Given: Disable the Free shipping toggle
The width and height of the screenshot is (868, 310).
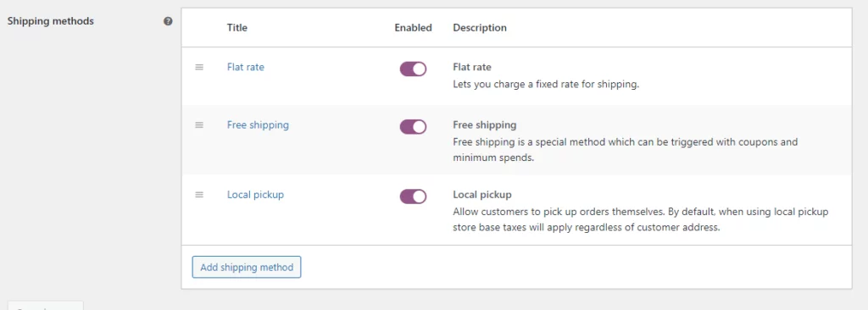Looking at the screenshot, I should point(413,127).
